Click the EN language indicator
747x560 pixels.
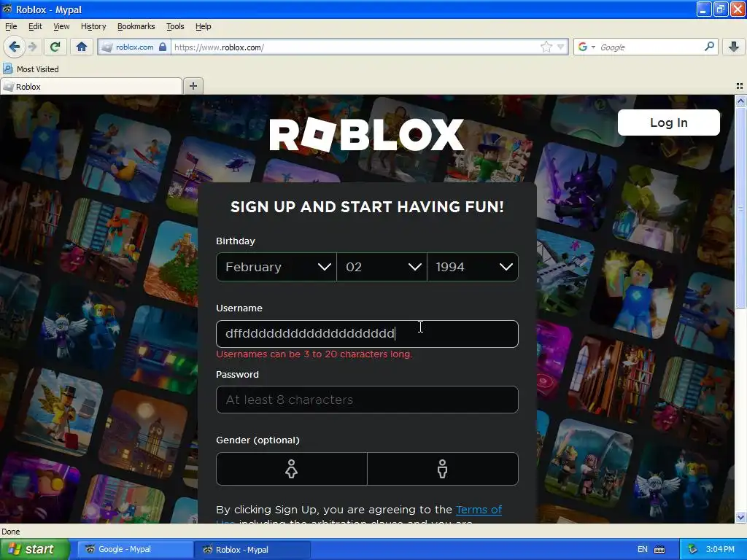click(x=642, y=550)
